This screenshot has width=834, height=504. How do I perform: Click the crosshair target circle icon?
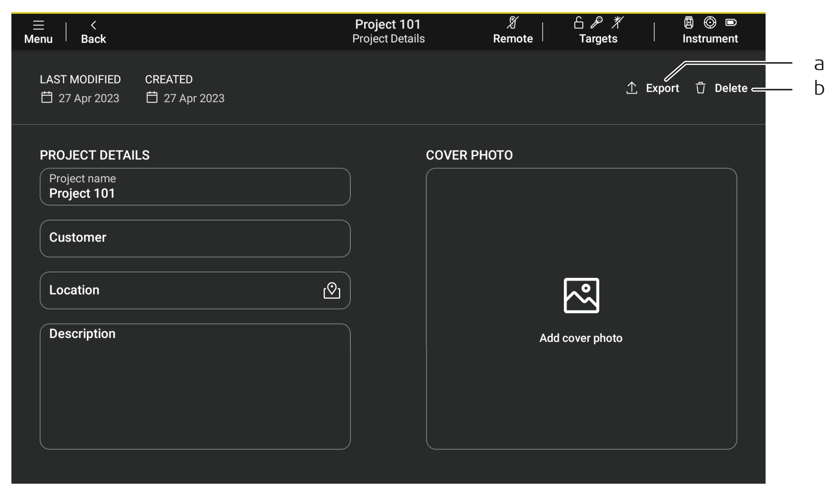tap(710, 22)
